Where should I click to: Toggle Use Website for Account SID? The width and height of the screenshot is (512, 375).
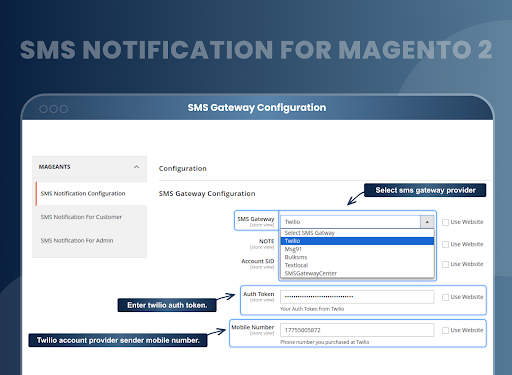445,264
